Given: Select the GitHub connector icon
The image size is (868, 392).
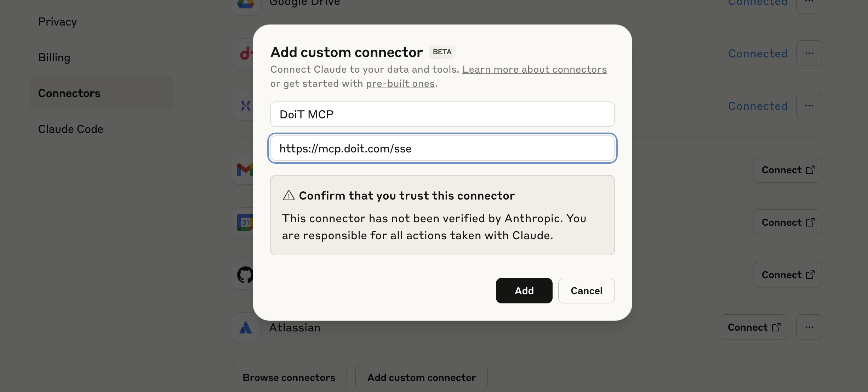Looking at the screenshot, I should (245, 275).
